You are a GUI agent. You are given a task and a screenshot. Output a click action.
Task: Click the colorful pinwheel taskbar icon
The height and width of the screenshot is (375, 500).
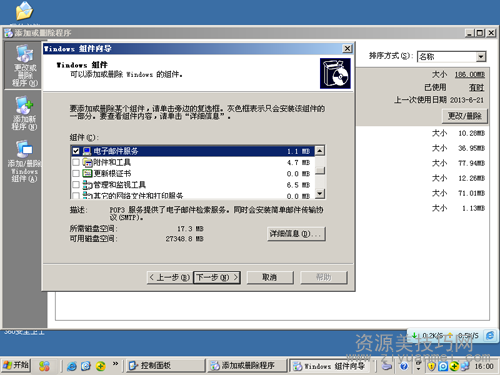(x=44, y=366)
